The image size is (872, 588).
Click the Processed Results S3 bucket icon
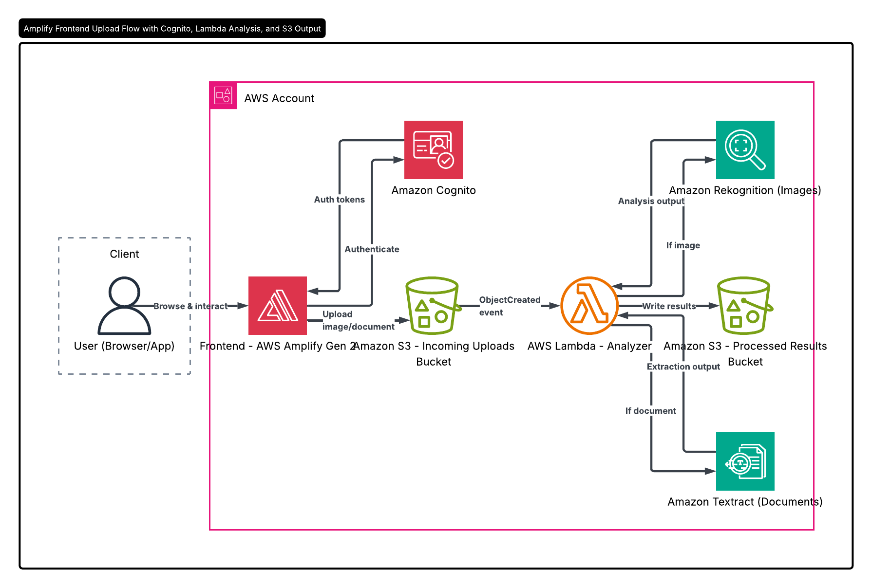(x=745, y=306)
